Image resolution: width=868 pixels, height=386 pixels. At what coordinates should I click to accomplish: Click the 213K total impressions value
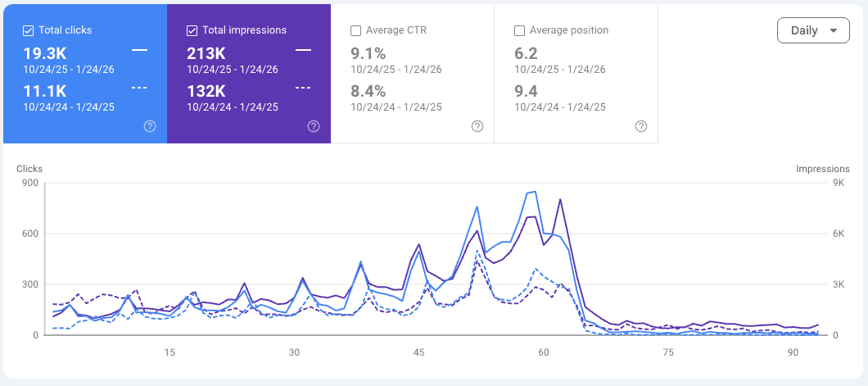tap(205, 54)
